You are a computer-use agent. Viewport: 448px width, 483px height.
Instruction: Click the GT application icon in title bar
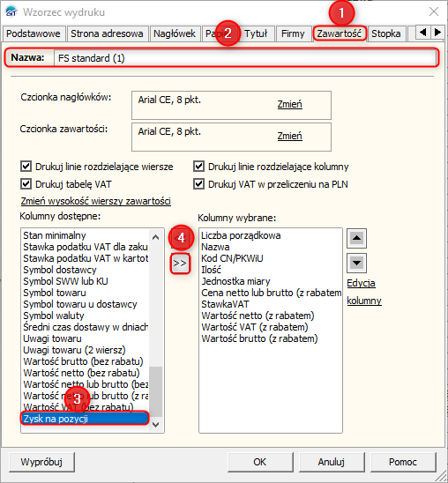tap(11, 11)
